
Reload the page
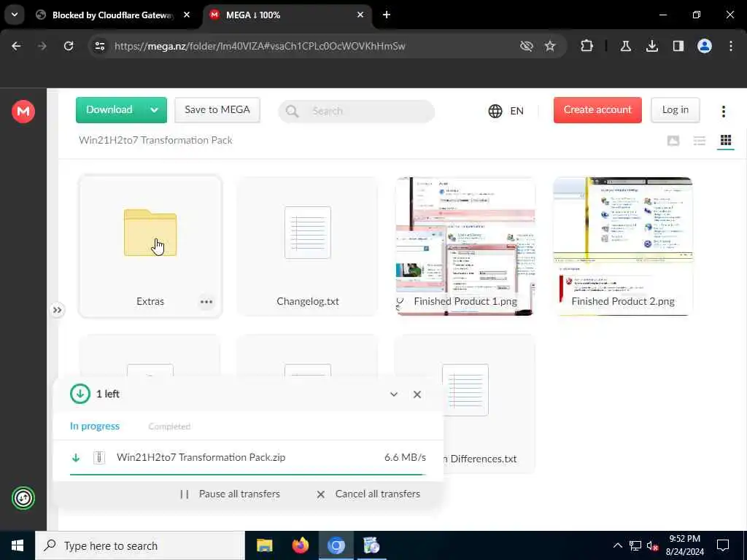(69, 46)
